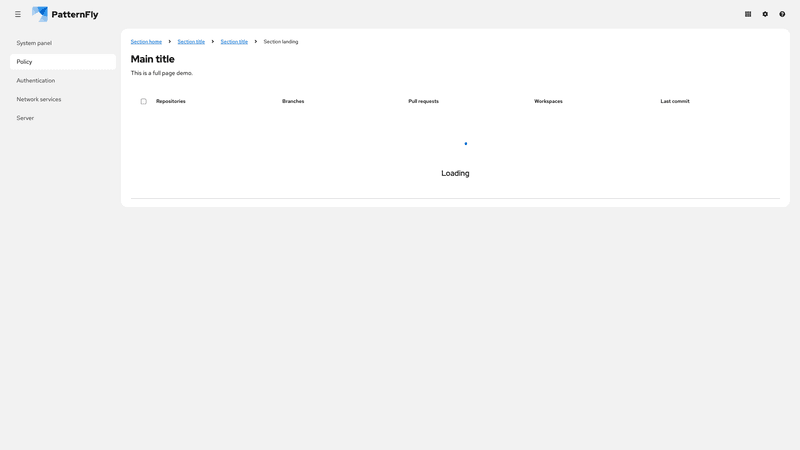Check the select-all rows checkbox
The height and width of the screenshot is (450, 800).
pyautogui.click(x=143, y=101)
